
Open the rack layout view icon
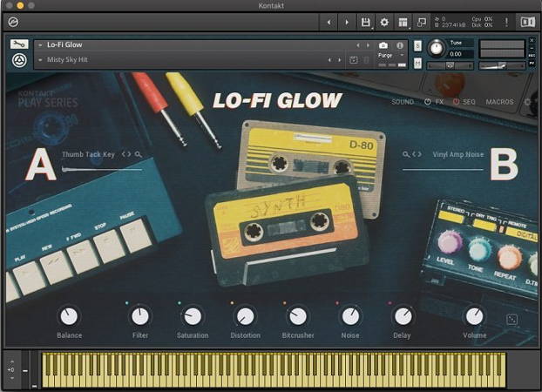[x=403, y=22]
